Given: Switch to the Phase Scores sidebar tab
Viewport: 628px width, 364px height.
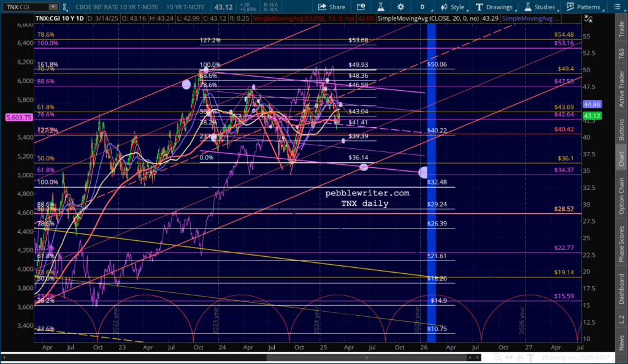Looking at the screenshot, I should pyautogui.click(x=621, y=244).
